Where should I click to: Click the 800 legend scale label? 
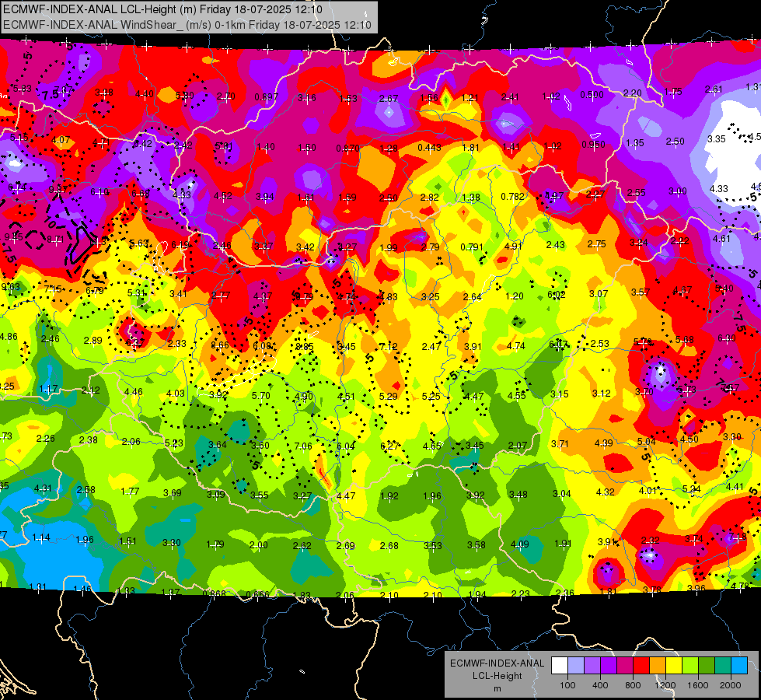(633, 685)
